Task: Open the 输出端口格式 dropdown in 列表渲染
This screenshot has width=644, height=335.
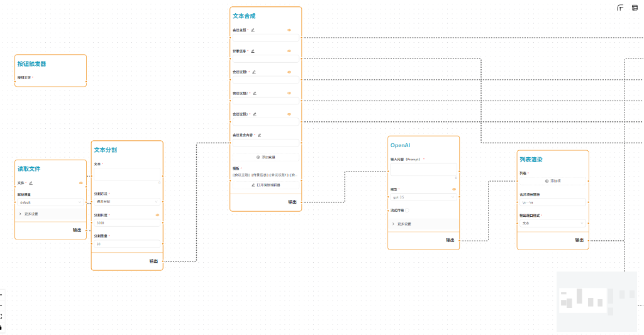Action: 552,222
